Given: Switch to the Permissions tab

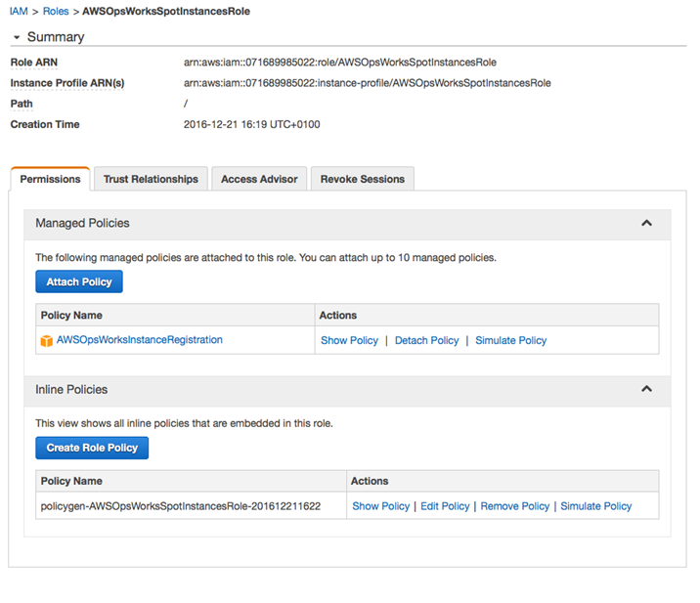Looking at the screenshot, I should tap(50, 179).
